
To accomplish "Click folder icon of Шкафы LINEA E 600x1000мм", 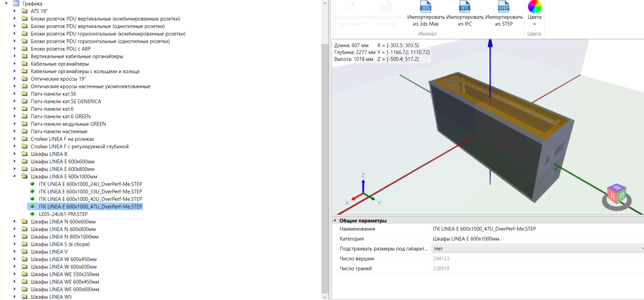I will (x=24, y=176).
